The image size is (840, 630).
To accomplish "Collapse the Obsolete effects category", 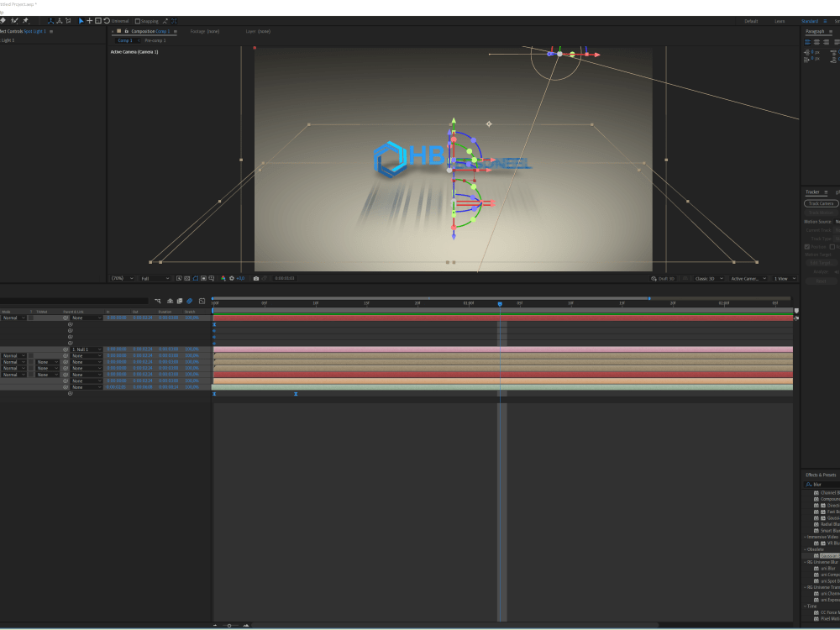I will [x=806, y=549].
